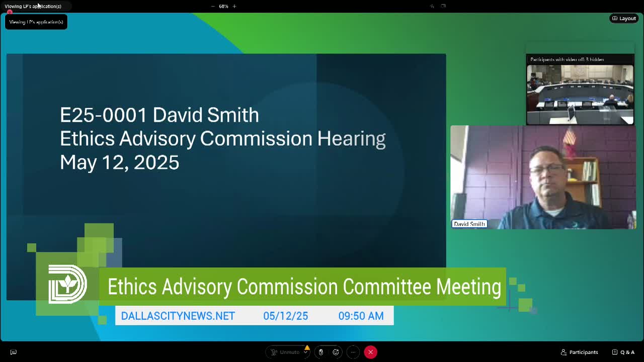Click the 68% zoom level value

coord(223,6)
